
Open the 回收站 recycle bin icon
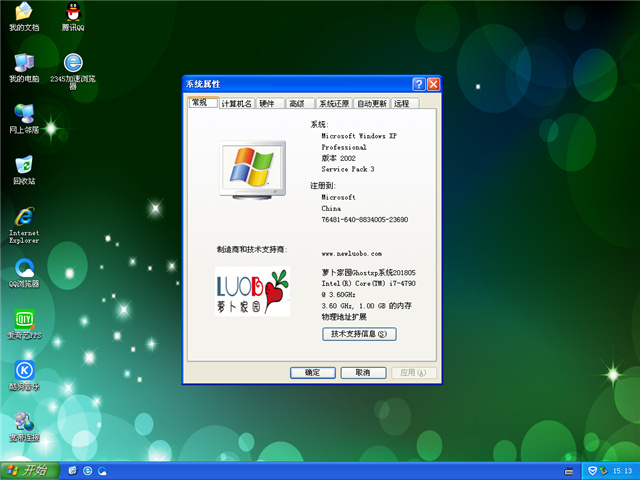[x=24, y=170]
